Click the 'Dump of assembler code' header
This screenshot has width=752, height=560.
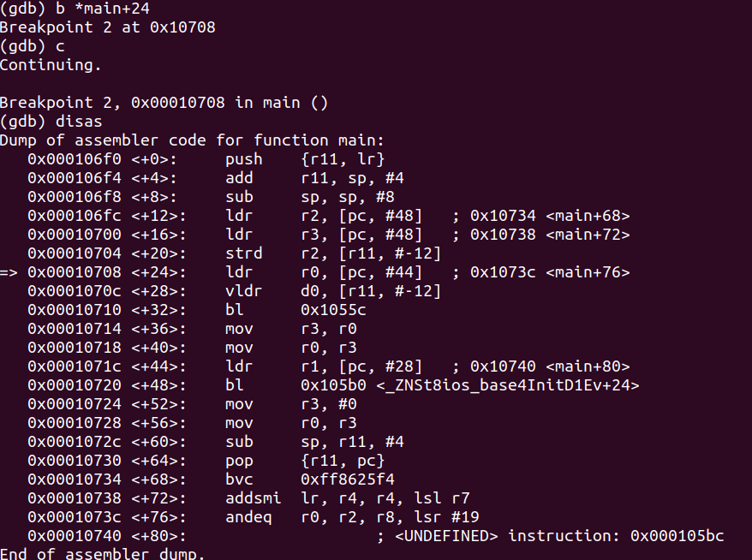[x=192, y=140]
